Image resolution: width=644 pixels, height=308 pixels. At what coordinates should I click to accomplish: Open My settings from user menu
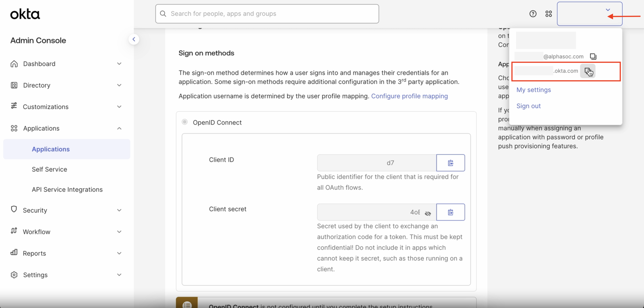click(533, 90)
